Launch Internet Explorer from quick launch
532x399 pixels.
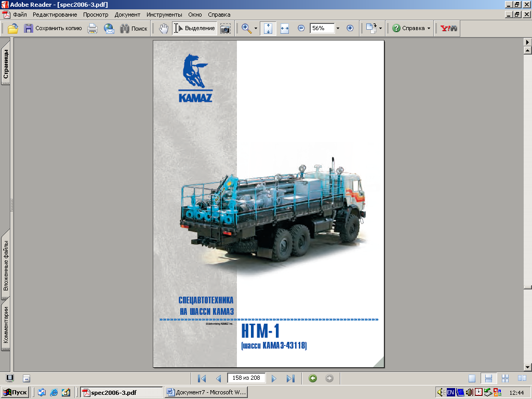(x=54, y=393)
